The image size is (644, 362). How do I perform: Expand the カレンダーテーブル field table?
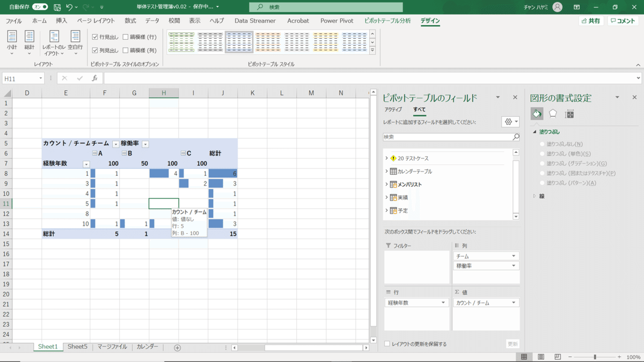386,172
